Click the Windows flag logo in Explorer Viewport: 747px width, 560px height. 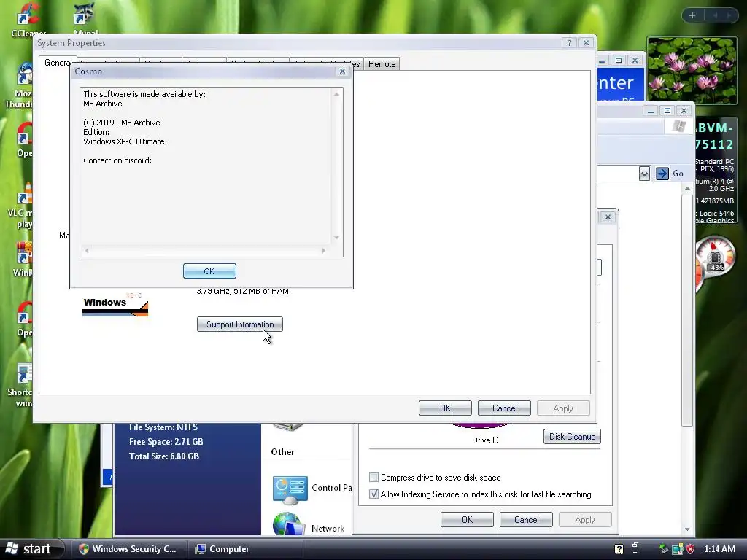(x=679, y=126)
